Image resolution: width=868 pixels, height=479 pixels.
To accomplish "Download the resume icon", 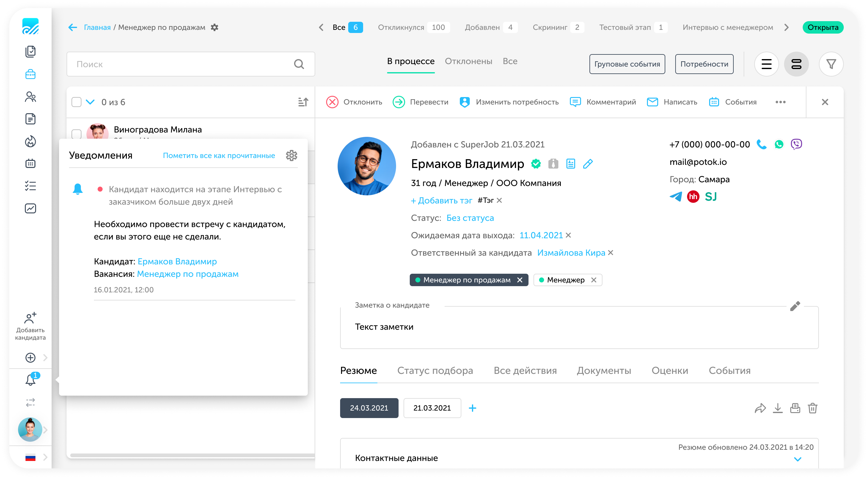I will coord(778,408).
